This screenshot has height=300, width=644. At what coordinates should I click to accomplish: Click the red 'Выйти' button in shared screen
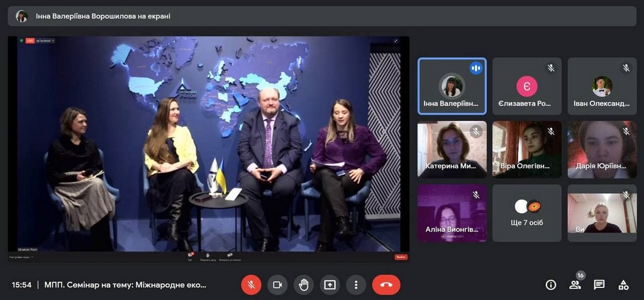[x=401, y=257]
